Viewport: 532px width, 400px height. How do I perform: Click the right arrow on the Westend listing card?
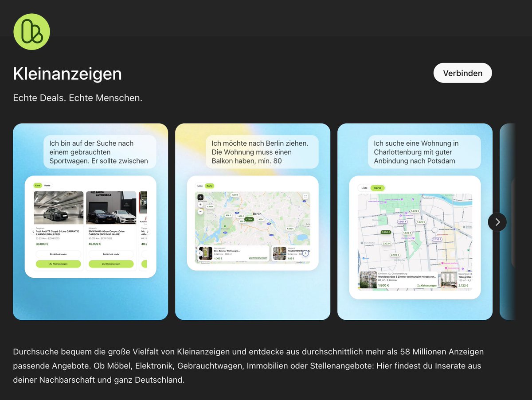(305, 253)
